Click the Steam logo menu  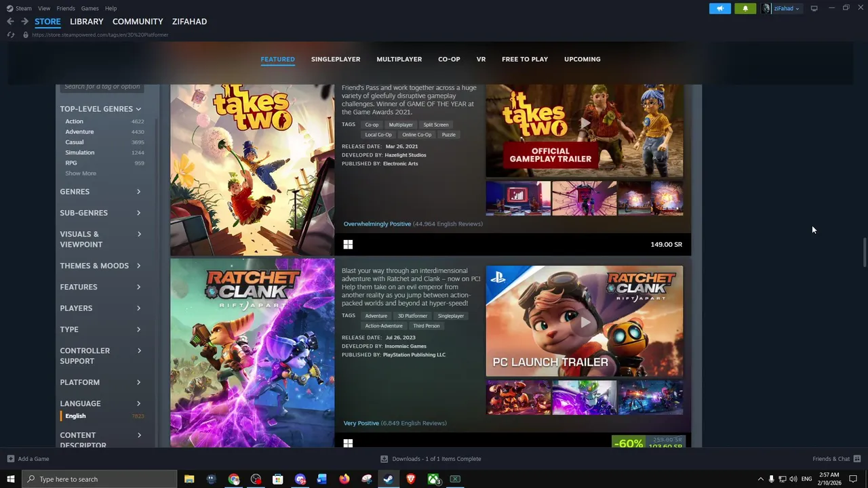click(x=19, y=8)
